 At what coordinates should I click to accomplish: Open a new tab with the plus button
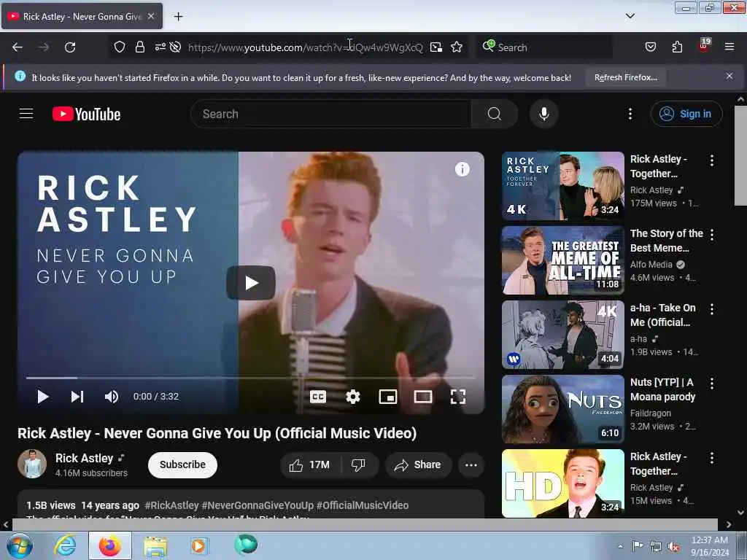click(x=178, y=17)
